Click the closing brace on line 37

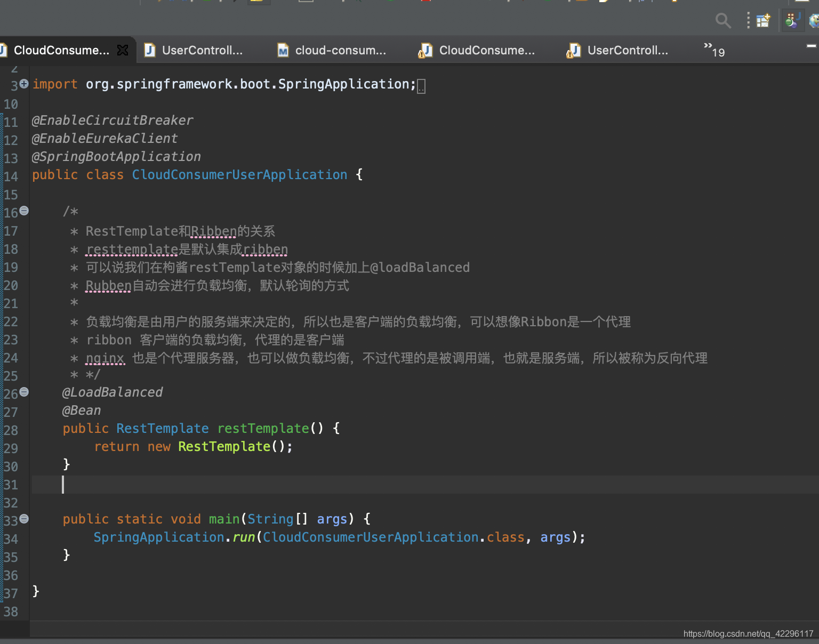(36, 591)
